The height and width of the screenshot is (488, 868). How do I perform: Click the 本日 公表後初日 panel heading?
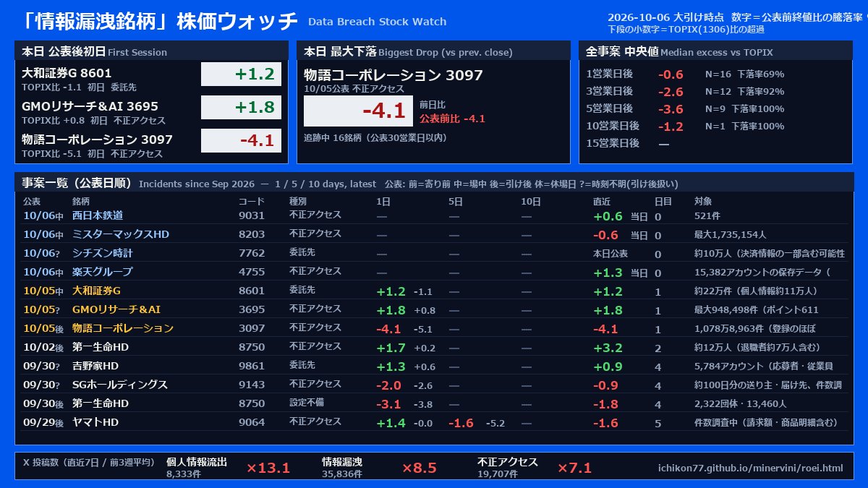pyautogui.click(x=63, y=51)
